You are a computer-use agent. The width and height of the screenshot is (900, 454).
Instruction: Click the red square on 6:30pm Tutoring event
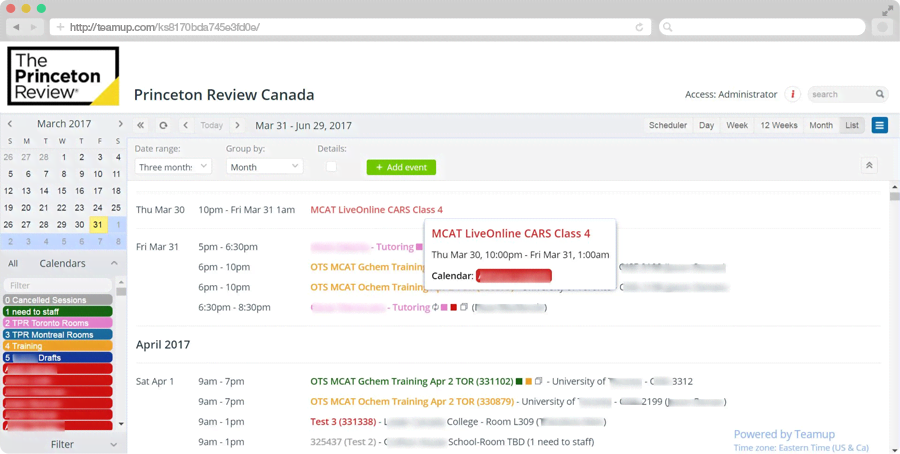pyautogui.click(x=453, y=308)
